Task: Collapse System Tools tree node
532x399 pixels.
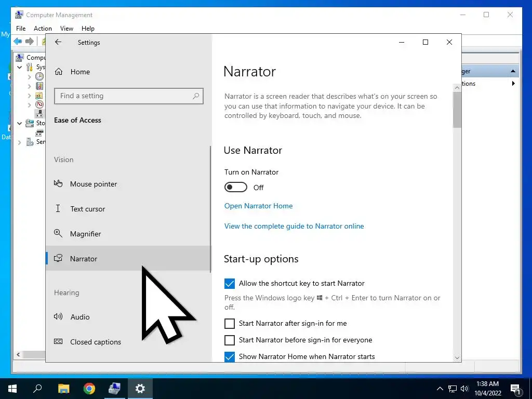Action: 20,67
